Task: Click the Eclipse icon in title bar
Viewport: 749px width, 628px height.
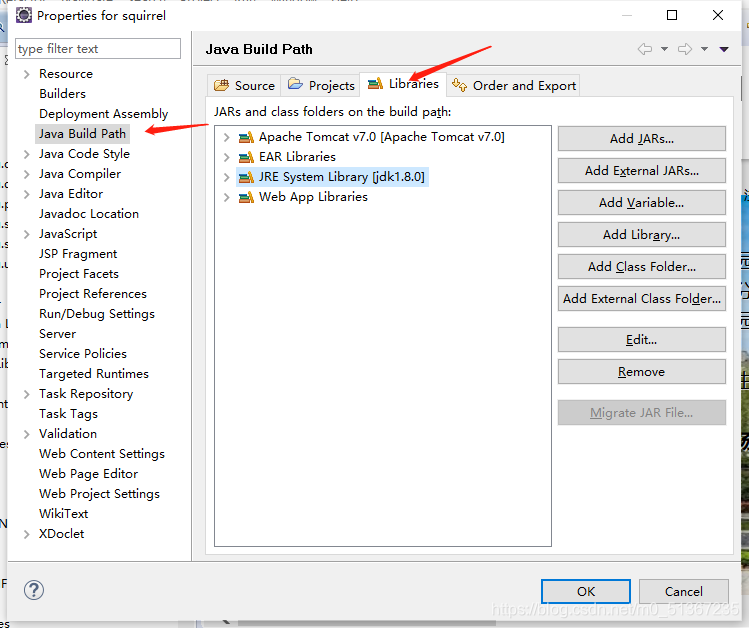Action: pyautogui.click(x=23, y=15)
